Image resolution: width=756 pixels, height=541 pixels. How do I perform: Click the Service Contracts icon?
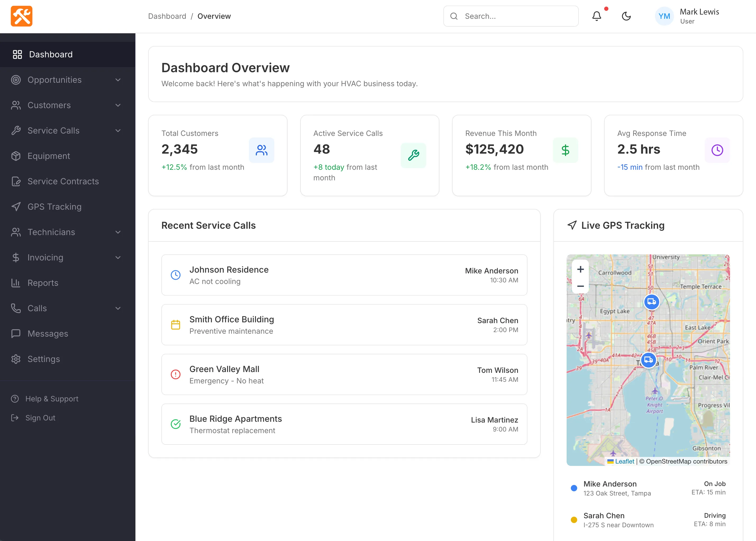click(x=16, y=181)
